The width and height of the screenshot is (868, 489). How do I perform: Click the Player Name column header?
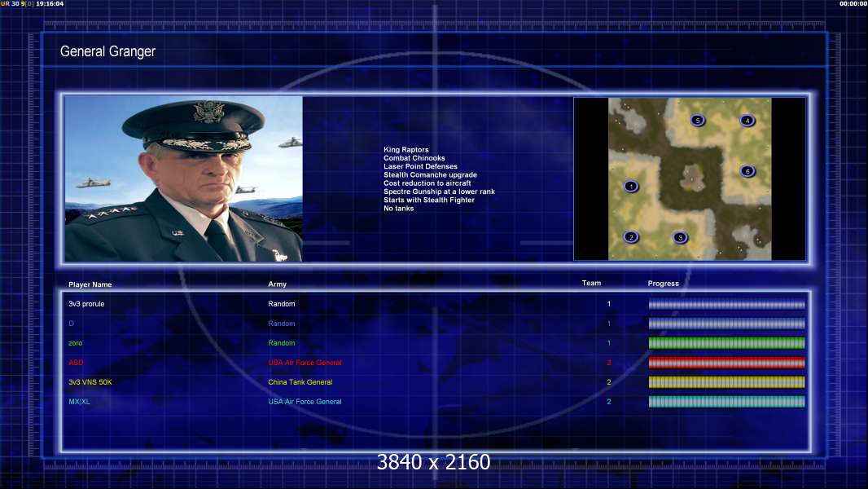tap(90, 284)
